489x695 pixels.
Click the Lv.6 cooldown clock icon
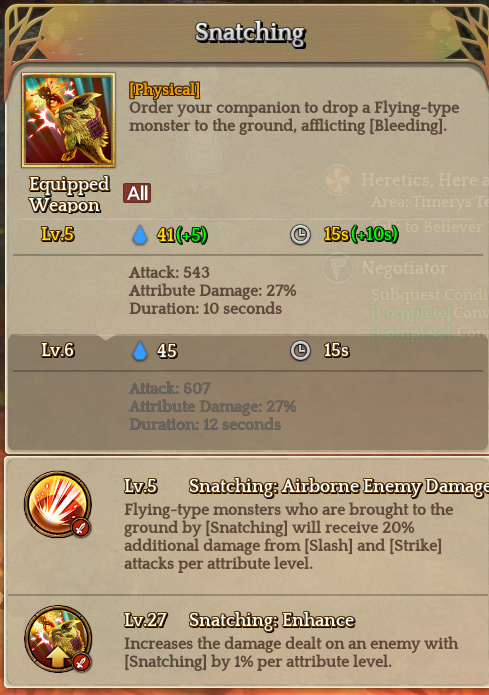click(300, 351)
